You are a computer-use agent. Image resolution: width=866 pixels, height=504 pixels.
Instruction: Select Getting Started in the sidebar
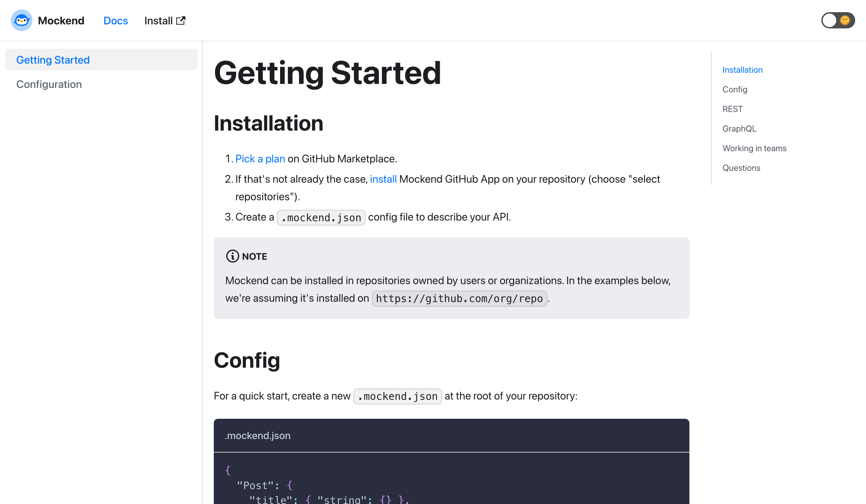(101, 60)
